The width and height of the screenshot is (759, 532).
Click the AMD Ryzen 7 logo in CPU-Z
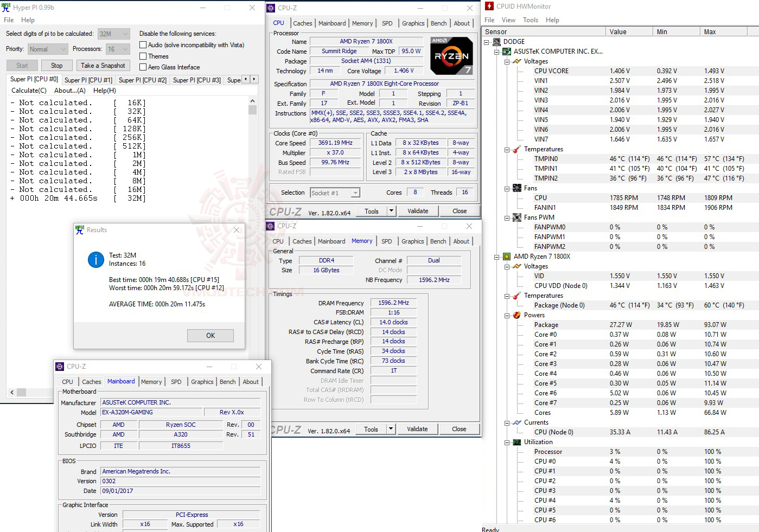point(451,55)
